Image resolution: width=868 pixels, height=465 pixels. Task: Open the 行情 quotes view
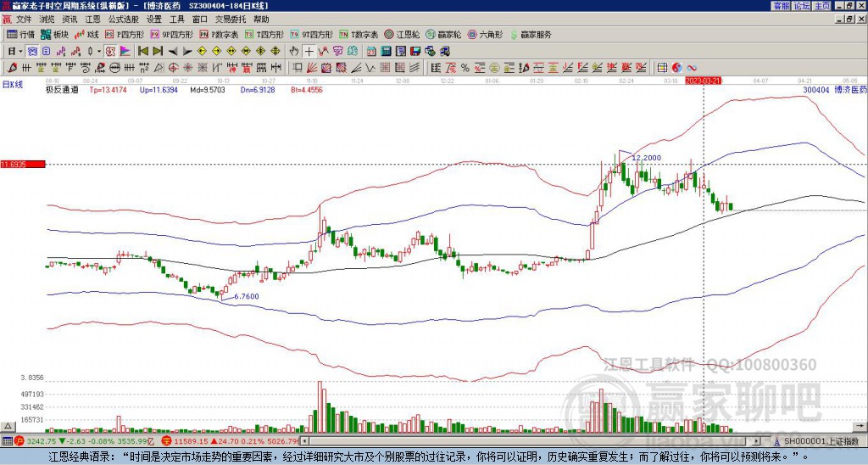(20, 34)
